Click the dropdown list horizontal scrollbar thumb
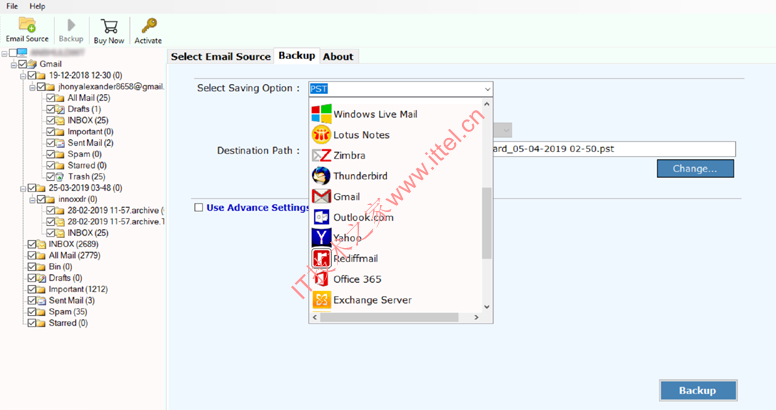776x410 pixels. (x=389, y=317)
